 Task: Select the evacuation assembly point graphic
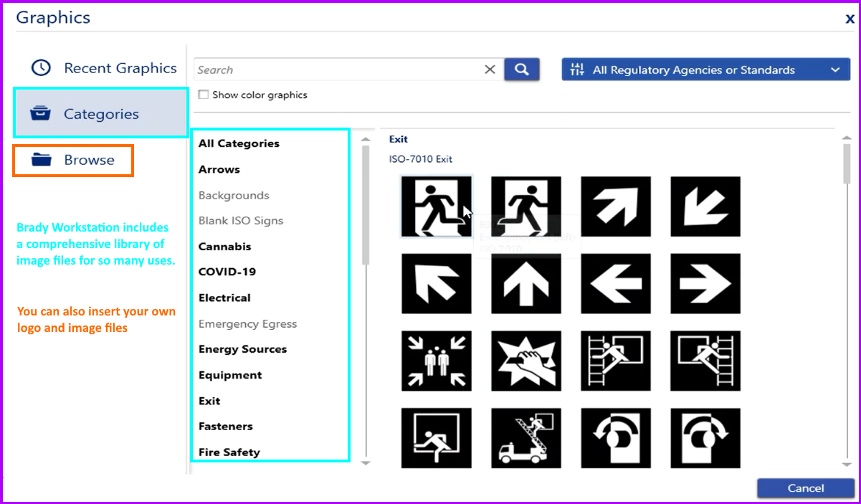[x=437, y=361]
